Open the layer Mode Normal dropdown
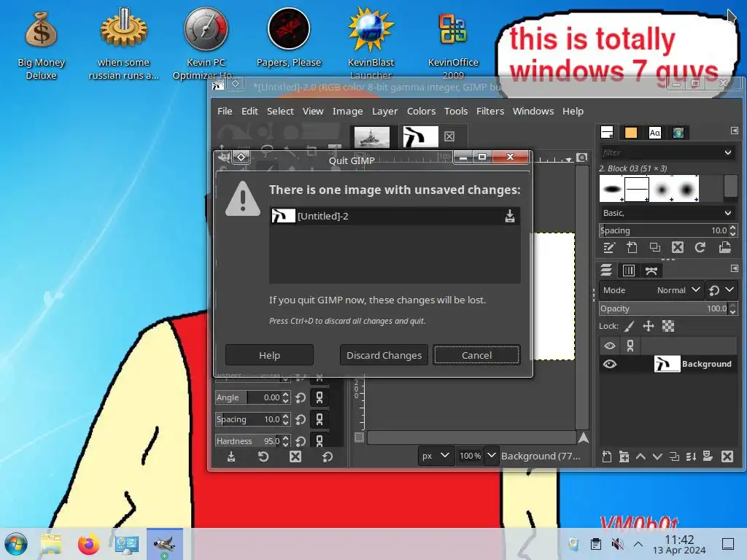 point(651,290)
